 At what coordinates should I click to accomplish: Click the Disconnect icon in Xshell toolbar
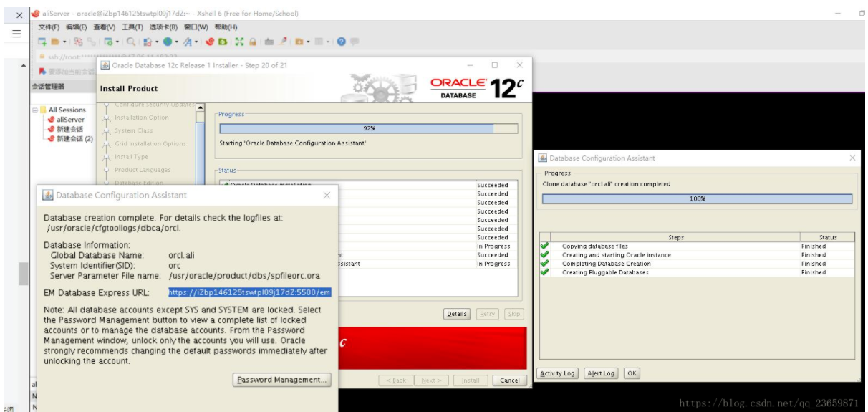coord(78,42)
